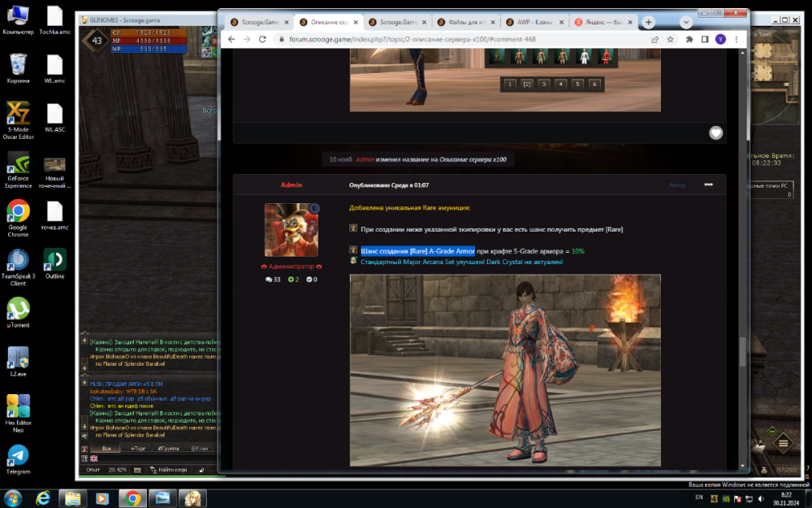Click the Admin duck avatar image
This screenshot has height=508, width=812.
292,230
